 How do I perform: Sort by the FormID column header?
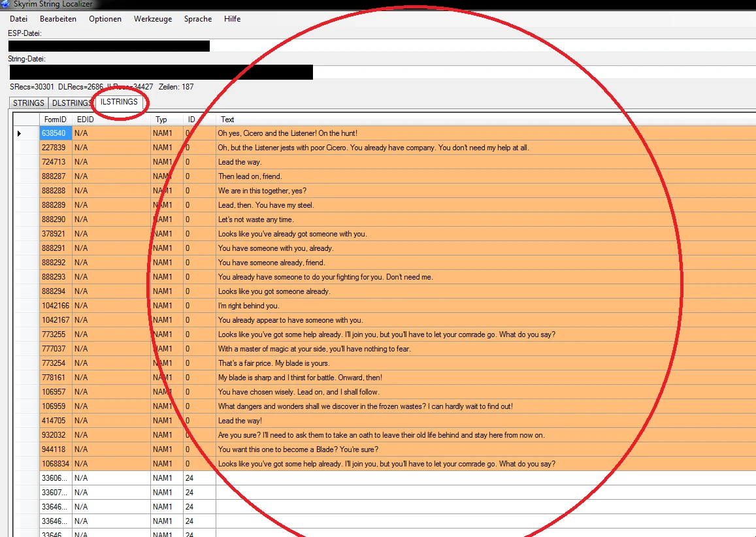[x=56, y=119]
